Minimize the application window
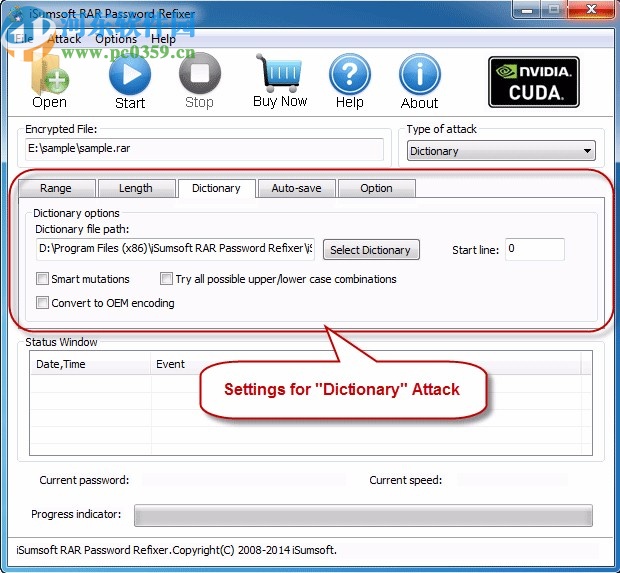 click(x=526, y=9)
